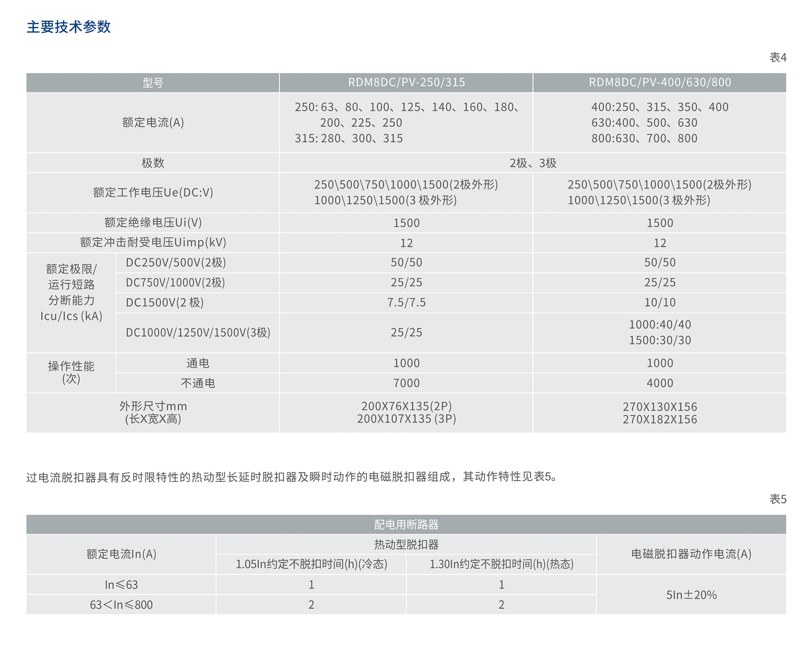812x648 pixels.
Task: Click the value 7000
Action: [406, 383]
